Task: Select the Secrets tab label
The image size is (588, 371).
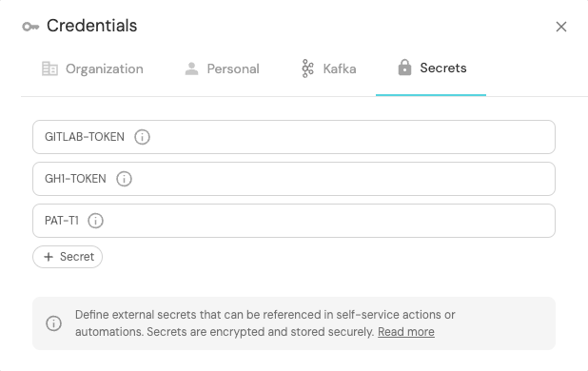Action: (x=443, y=68)
